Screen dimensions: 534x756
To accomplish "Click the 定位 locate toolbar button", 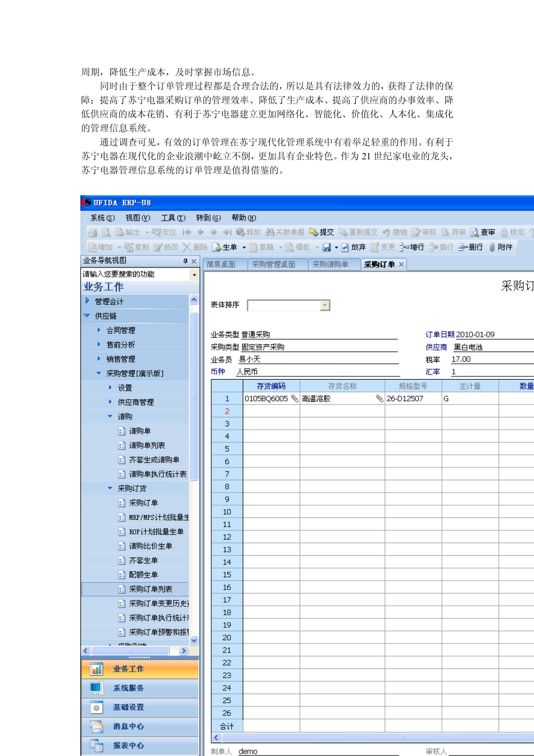I will [x=164, y=232].
